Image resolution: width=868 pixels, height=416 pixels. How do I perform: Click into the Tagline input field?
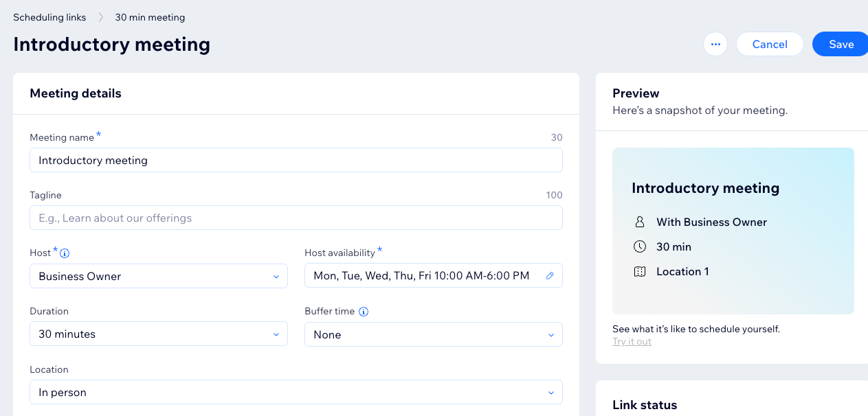click(x=296, y=218)
